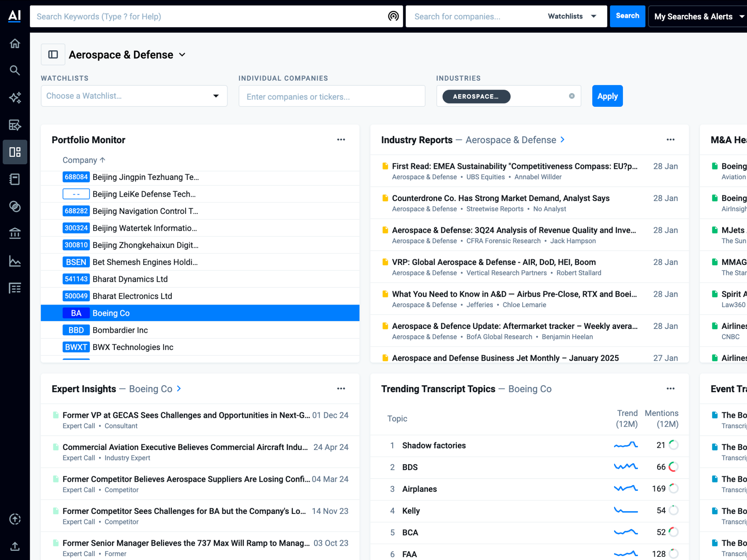This screenshot has width=747, height=560.
Task: Click the Airplanes topic row
Action: pos(529,489)
